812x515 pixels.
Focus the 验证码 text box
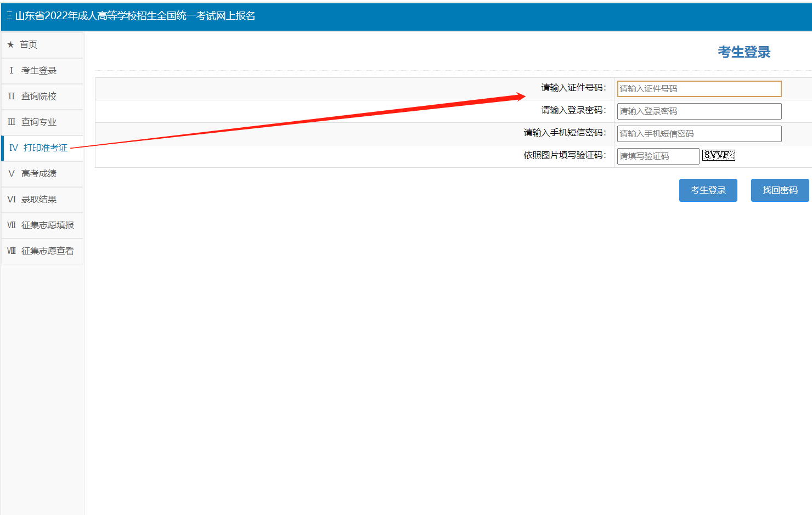click(x=658, y=156)
